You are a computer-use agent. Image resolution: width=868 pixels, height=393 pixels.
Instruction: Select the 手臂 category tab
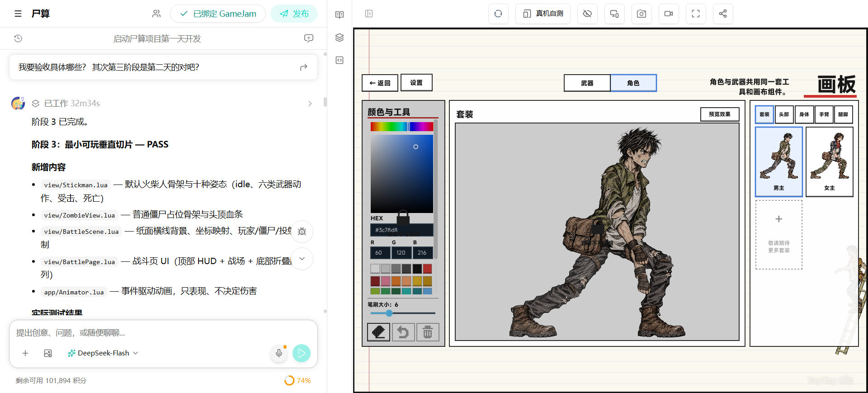824,114
